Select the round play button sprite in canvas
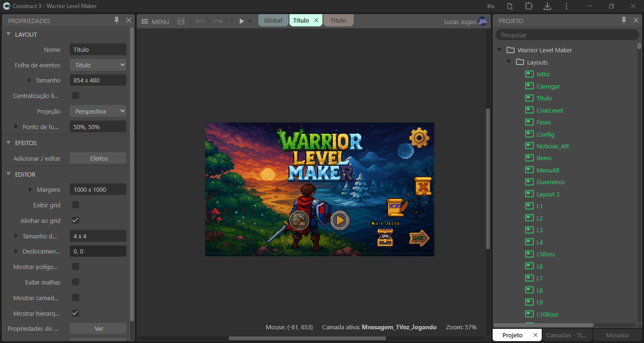644x343 pixels. coord(340,220)
